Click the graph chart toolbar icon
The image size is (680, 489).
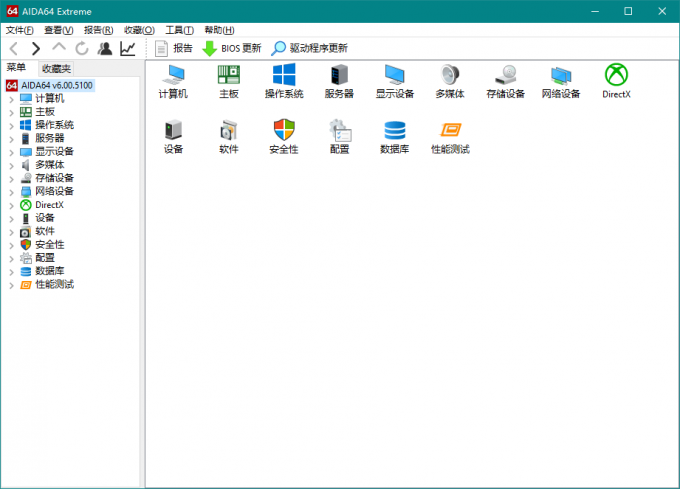[128, 48]
